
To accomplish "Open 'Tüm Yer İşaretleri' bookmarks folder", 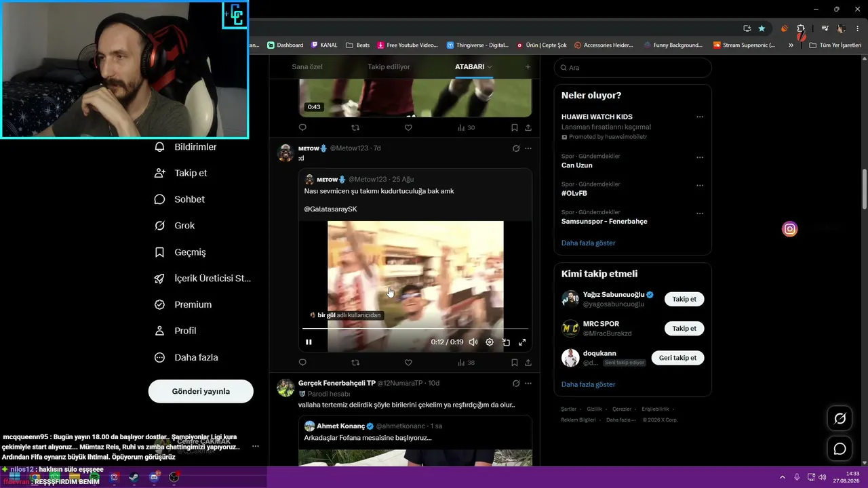I will (835, 45).
